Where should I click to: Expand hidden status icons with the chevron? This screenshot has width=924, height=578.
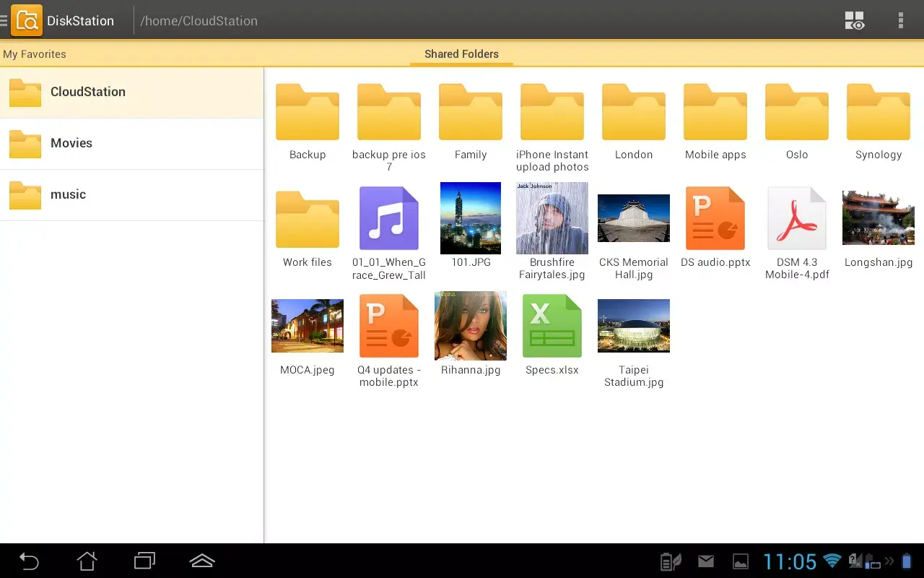click(x=889, y=561)
